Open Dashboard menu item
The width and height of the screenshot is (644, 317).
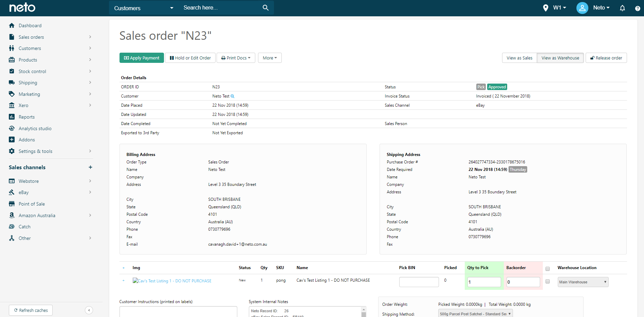[30, 25]
